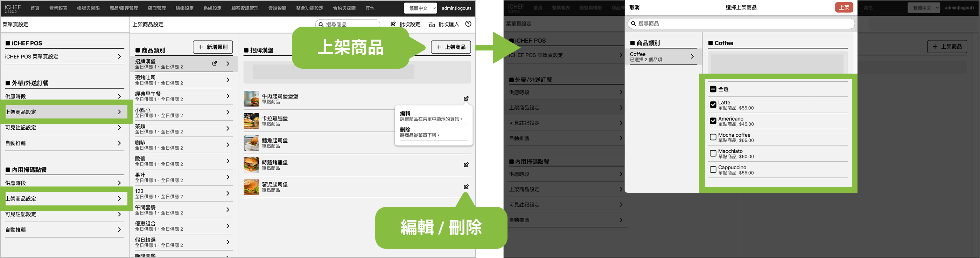Uncheck the Latte checkbox
Screen dimensions: 980x258
click(713, 105)
